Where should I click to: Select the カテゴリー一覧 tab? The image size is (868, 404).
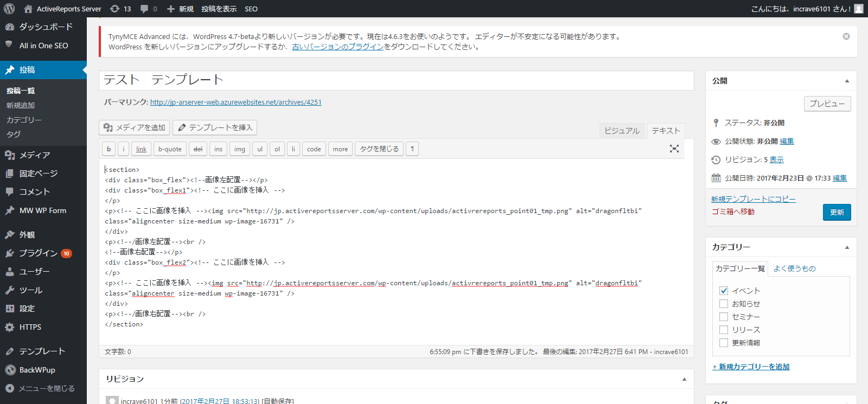pos(740,268)
